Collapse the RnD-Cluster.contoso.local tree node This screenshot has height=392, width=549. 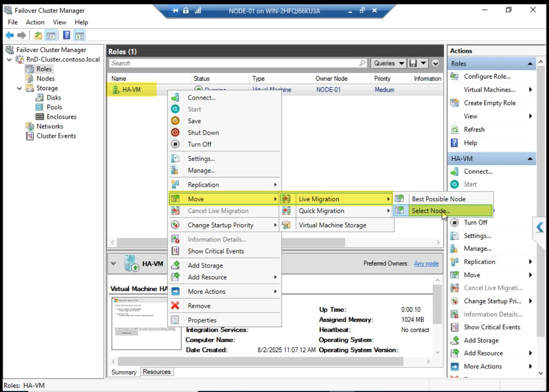pos(10,59)
